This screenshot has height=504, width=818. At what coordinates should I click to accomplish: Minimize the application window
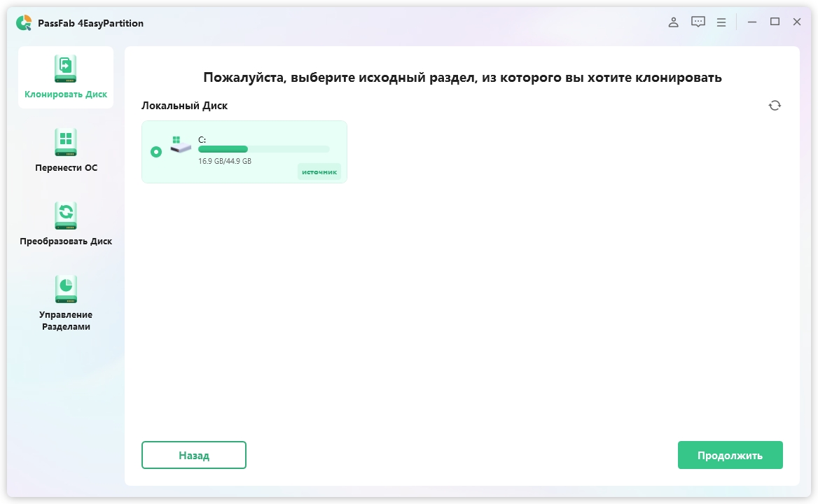tap(751, 22)
